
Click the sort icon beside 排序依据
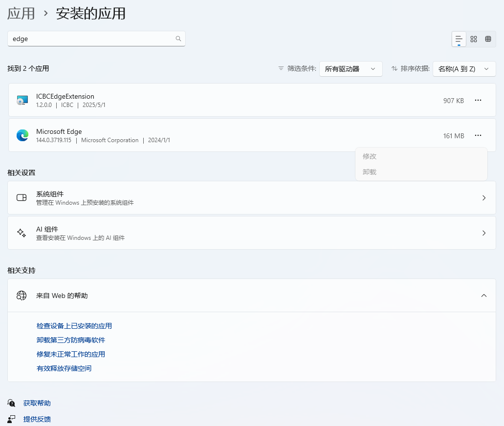tap(394, 68)
